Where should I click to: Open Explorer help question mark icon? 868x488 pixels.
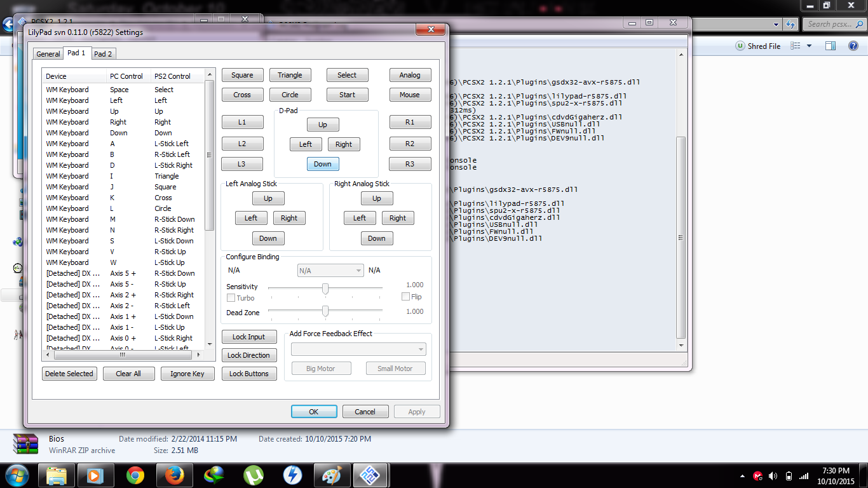(853, 46)
